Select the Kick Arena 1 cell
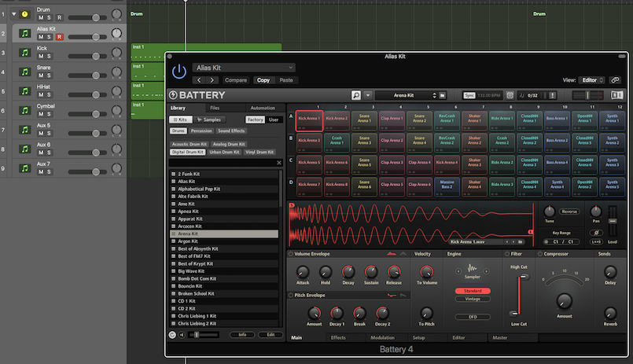 point(309,120)
